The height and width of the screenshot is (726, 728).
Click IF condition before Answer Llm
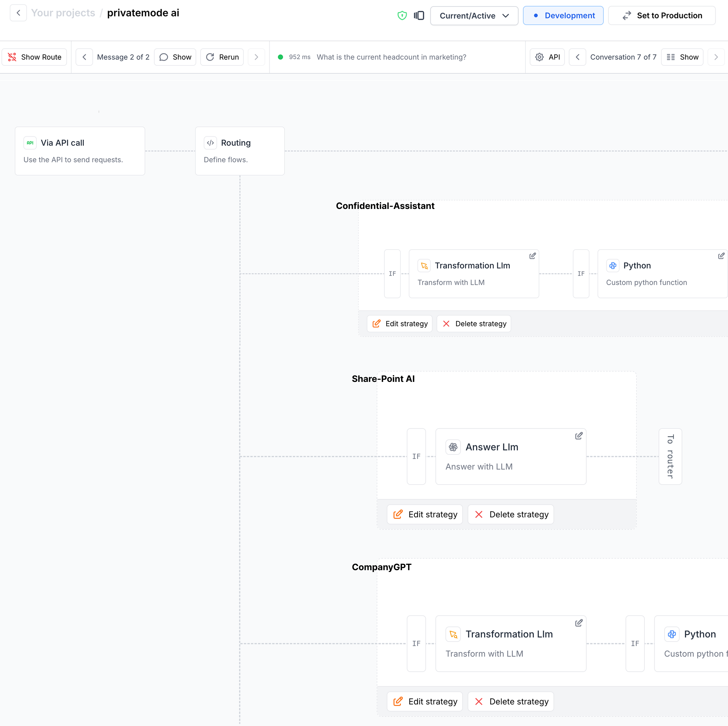tap(416, 456)
